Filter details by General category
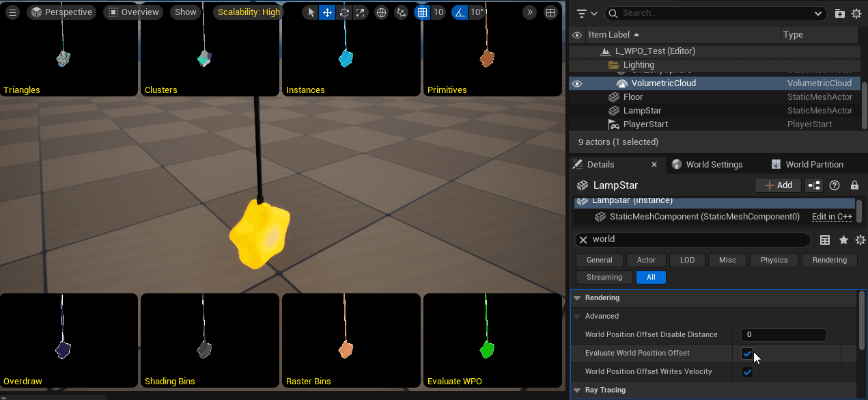This screenshot has width=868, height=400. tap(600, 260)
